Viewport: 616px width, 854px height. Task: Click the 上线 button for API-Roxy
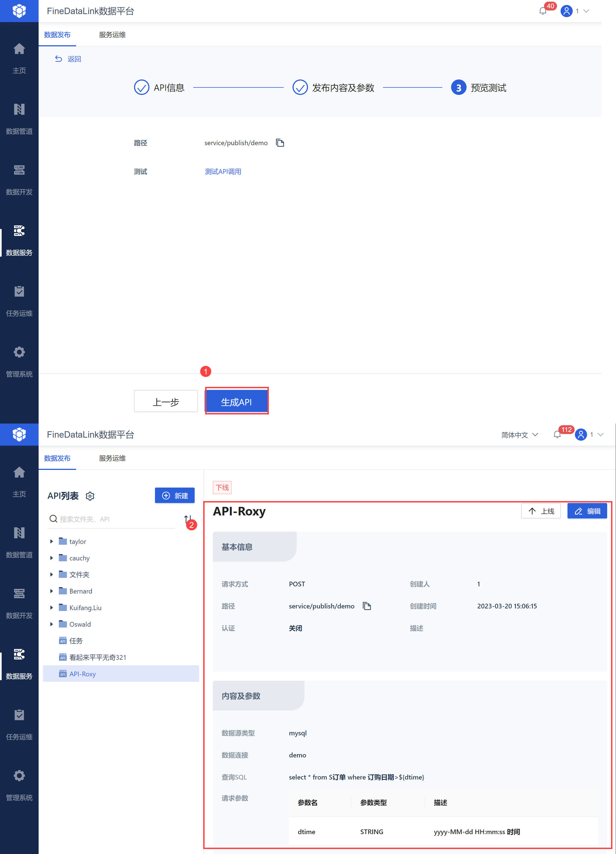[x=541, y=511]
